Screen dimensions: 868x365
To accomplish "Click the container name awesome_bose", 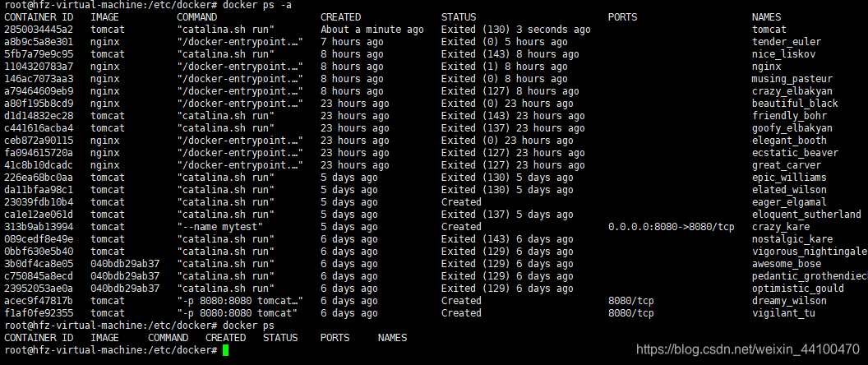I will click(x=787, y=264).
